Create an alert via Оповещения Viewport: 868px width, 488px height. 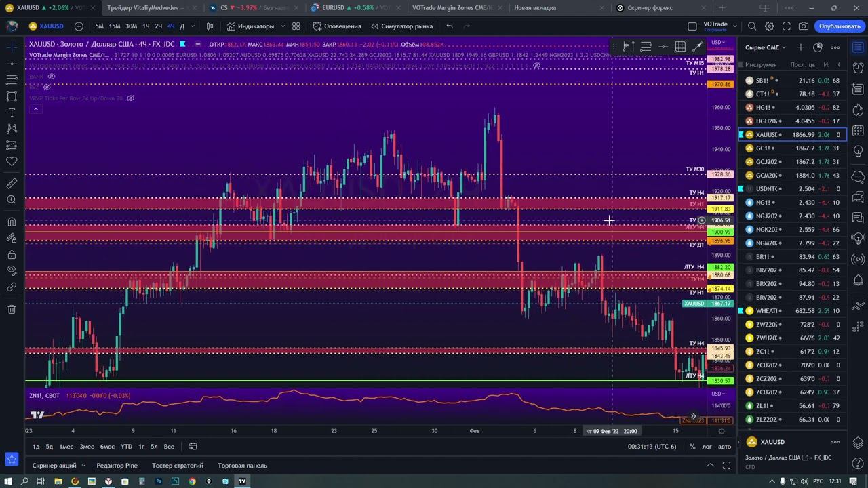coord(337,26)
